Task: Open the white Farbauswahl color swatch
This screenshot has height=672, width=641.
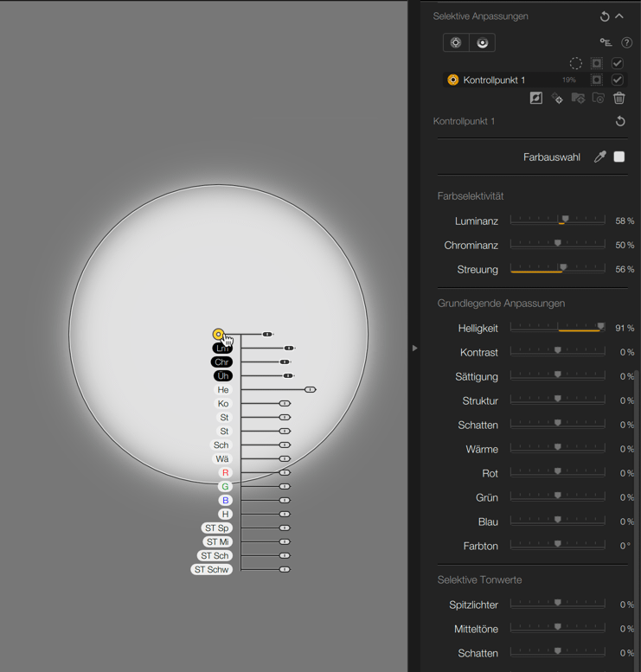Action: [x=619, y=157]
